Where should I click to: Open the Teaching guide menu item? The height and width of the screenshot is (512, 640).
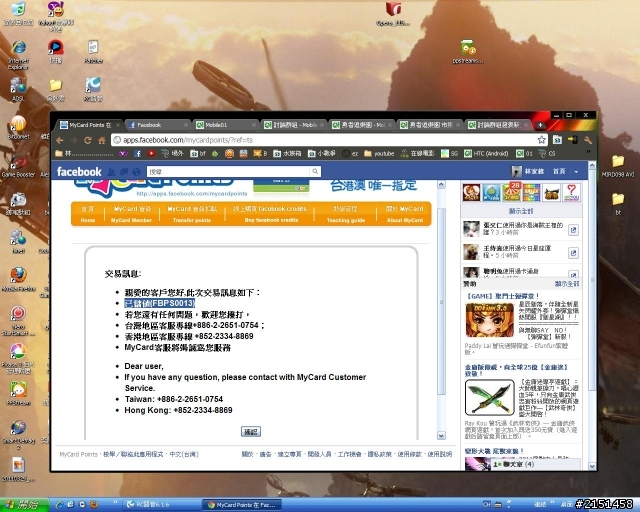tap(345, 214)
